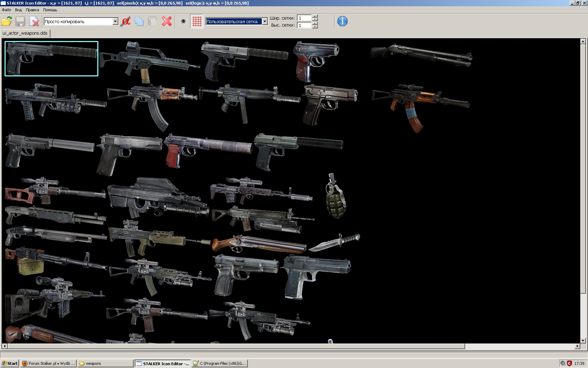This screenshot has height=368, width=588.
Task: Switch to Forum Stalker.pl browser taskbar item
Action: [x=48, y=363]
